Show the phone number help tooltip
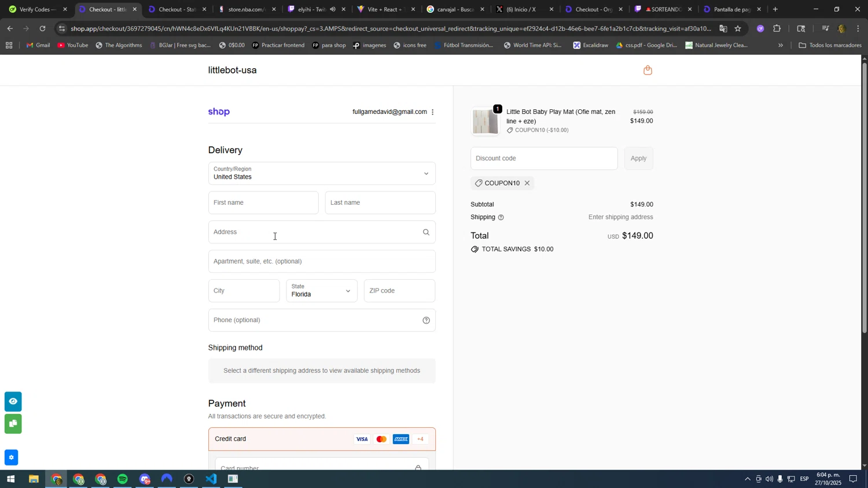This screenshot has width=868, height=488. pyautogui.click(x=426, y=320)
